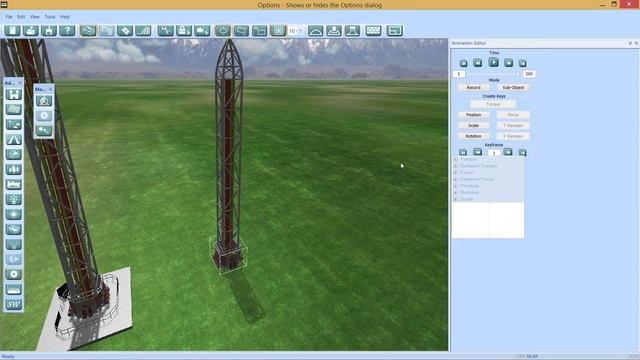Open the Tools menu

tap(50, 17)
